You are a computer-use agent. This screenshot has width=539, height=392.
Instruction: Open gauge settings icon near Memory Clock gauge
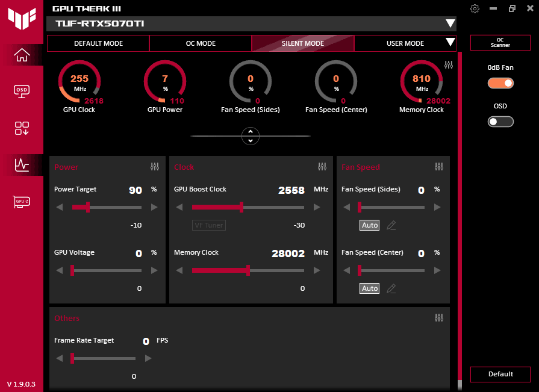point(449,64)
